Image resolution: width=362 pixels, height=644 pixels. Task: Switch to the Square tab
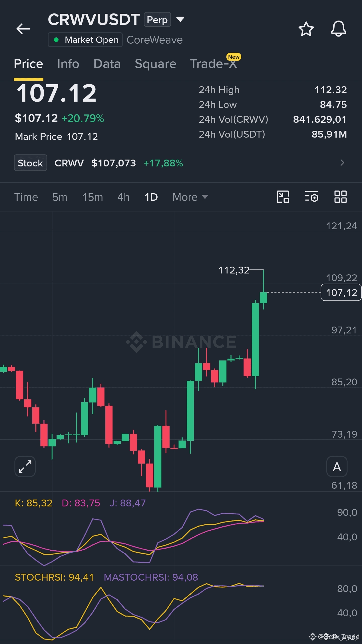pyautogui.click(x=156, y=64)
